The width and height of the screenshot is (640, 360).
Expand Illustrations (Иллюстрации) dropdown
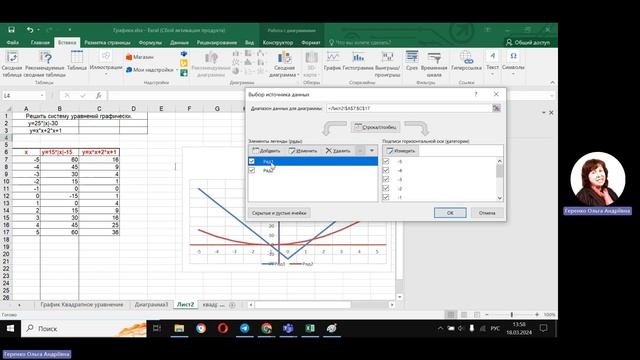click(106, 74)
